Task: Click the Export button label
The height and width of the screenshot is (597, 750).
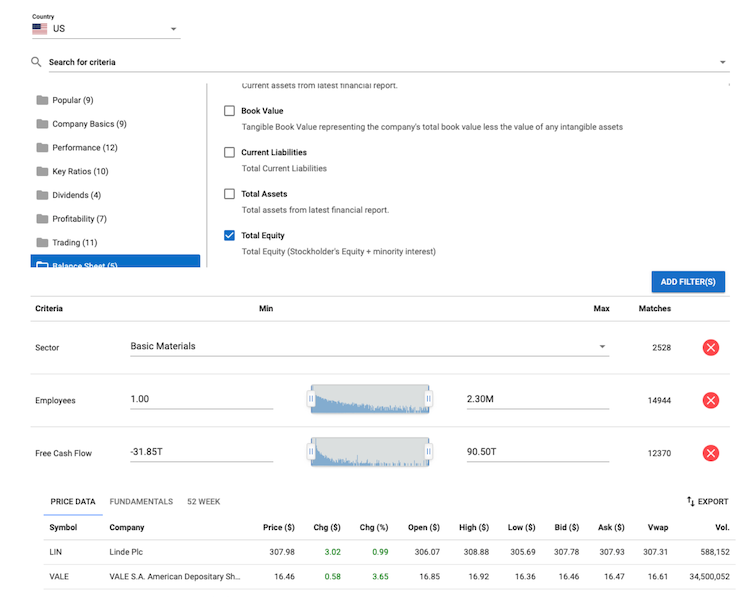Action: point(713,501)
